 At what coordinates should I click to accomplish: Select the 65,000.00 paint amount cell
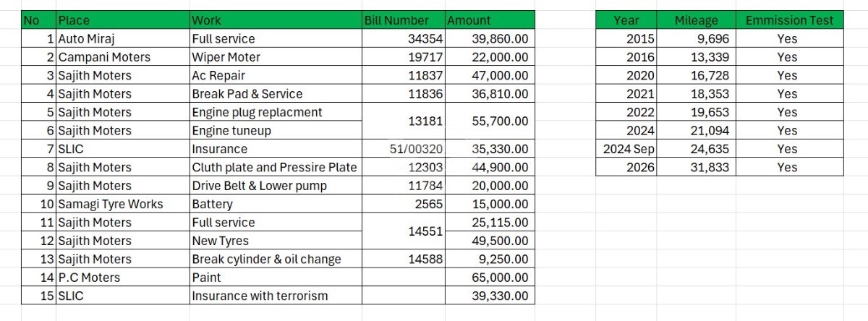[x=490, y=278]
